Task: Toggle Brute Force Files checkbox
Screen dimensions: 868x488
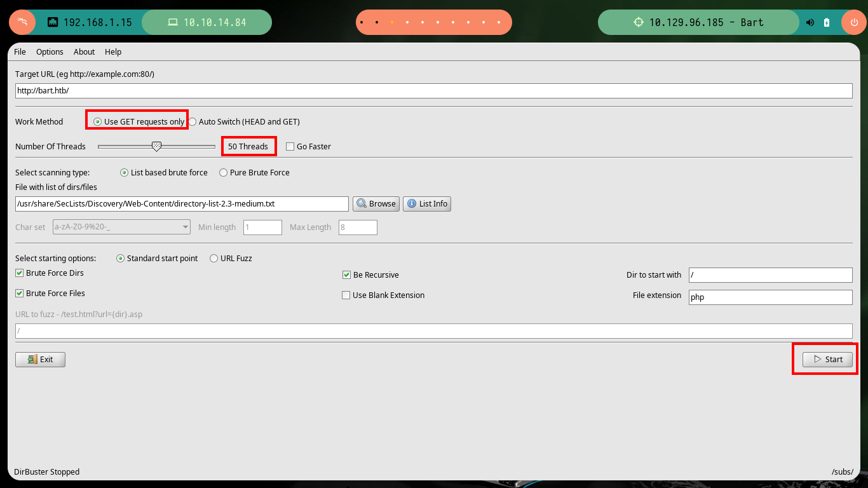Action: click(x=50, y=293)
